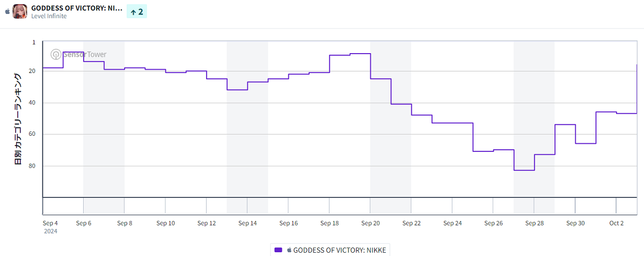644x256 pixels.
Task: Click the Sep 20 date axis label
Action: (370, 223)
